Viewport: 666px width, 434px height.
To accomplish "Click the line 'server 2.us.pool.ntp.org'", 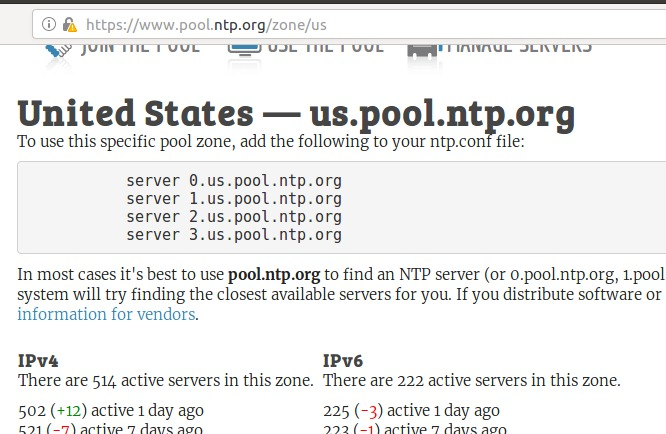I will click(x=234, y=217).
